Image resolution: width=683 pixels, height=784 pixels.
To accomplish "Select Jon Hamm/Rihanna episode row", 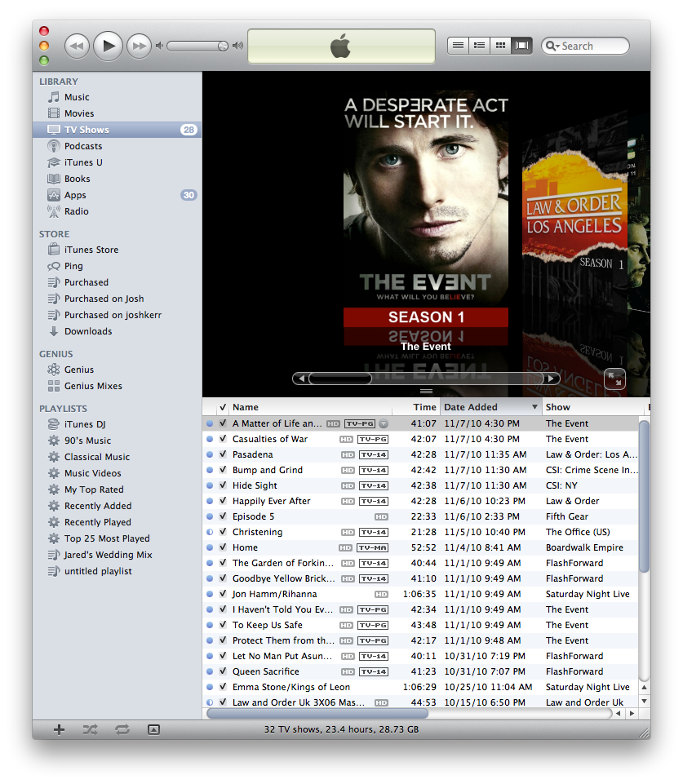I will [x=420, y=594].
